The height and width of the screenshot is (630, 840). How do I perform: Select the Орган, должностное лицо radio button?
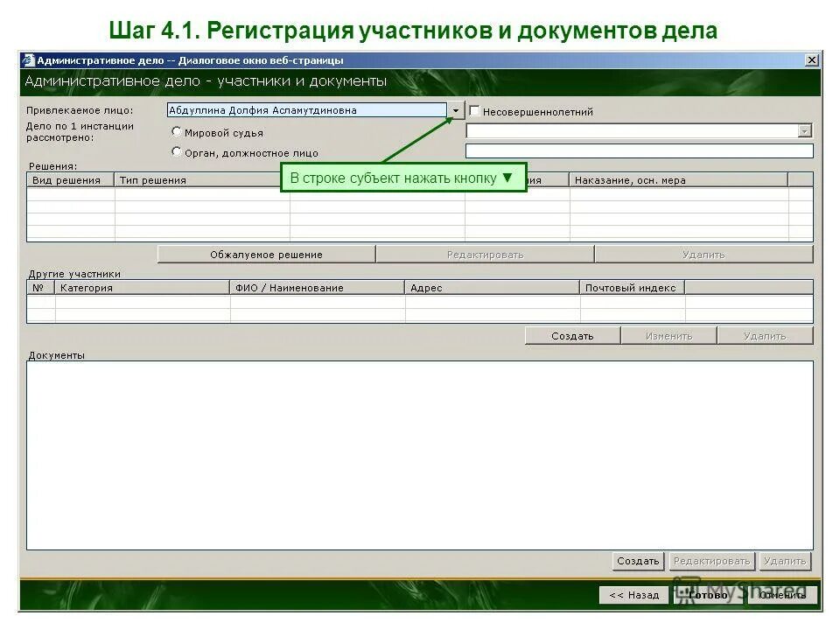click(178, 152)
